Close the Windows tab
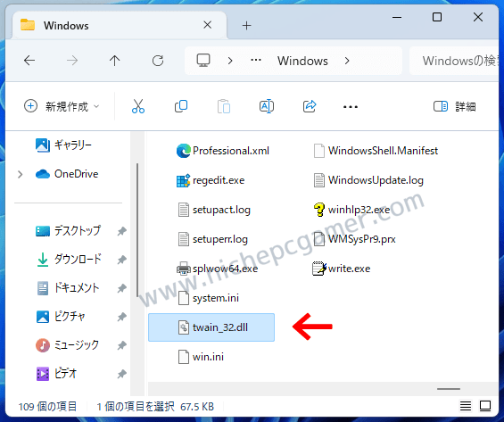Screen dimensions: 504x422 [208, 25]
